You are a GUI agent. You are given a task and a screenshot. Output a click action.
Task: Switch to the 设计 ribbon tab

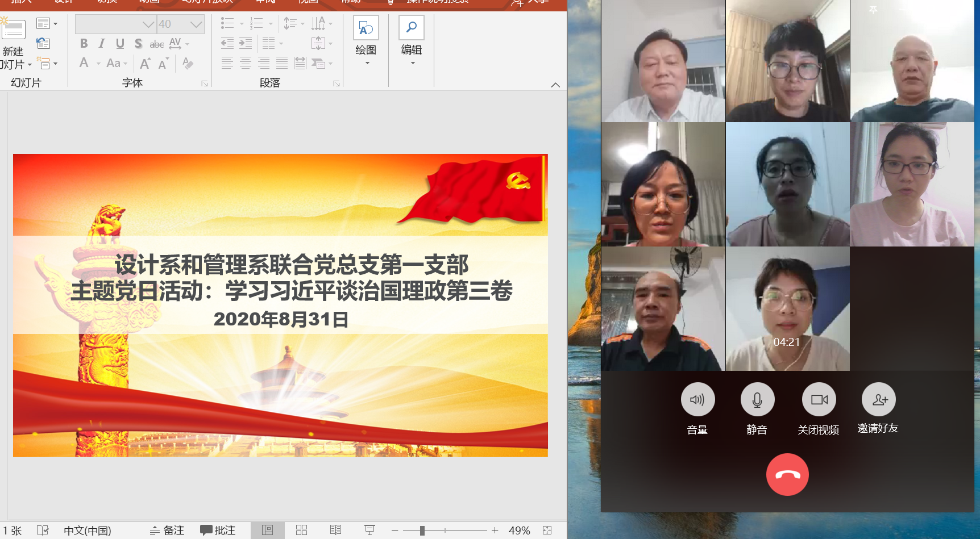coord(63,2)
